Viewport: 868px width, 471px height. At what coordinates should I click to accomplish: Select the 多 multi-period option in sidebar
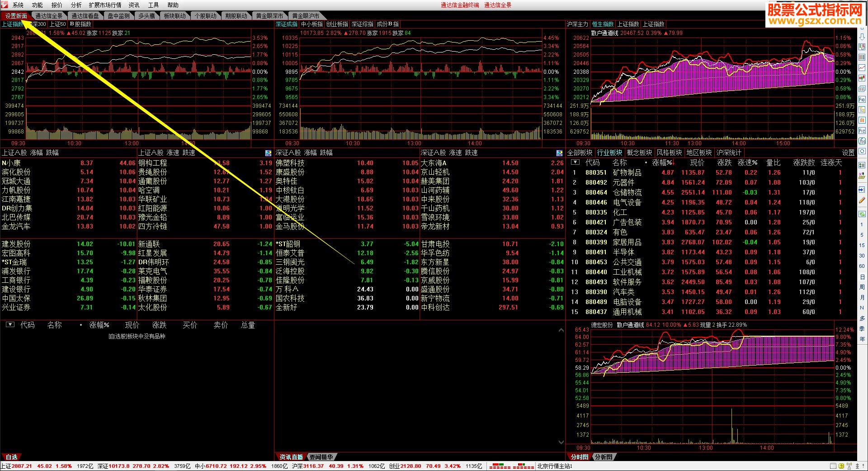862,319
